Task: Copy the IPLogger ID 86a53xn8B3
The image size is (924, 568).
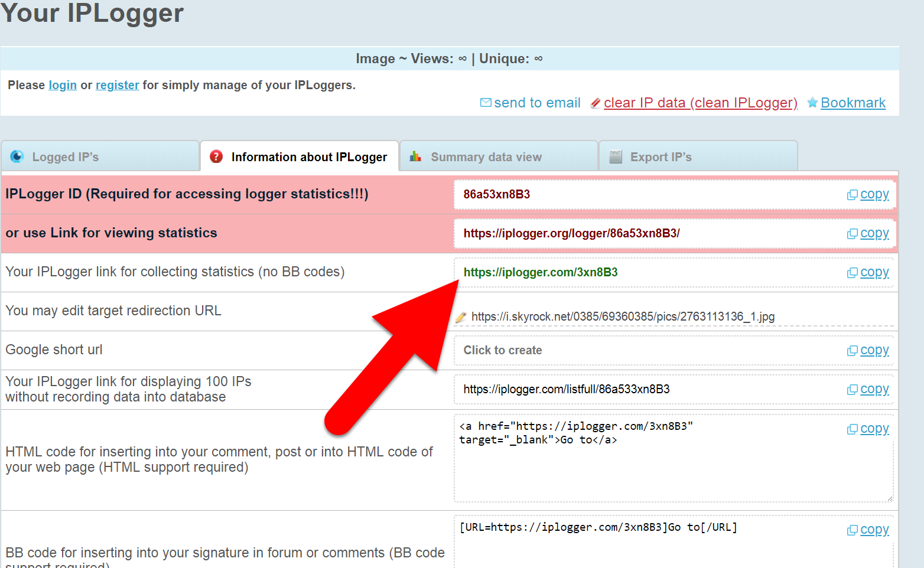Action: (874, 194)
